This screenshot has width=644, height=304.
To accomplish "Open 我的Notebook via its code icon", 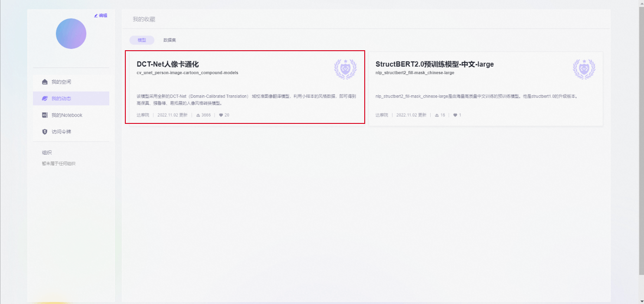I will click(46, 115).
